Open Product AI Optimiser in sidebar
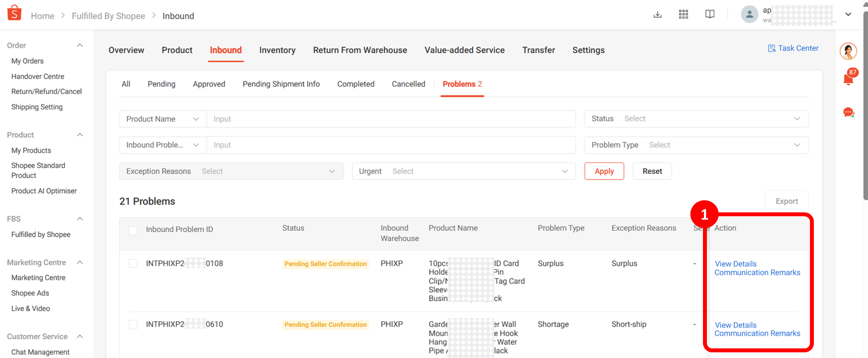The image size is (868, 358). coord(44,191)
